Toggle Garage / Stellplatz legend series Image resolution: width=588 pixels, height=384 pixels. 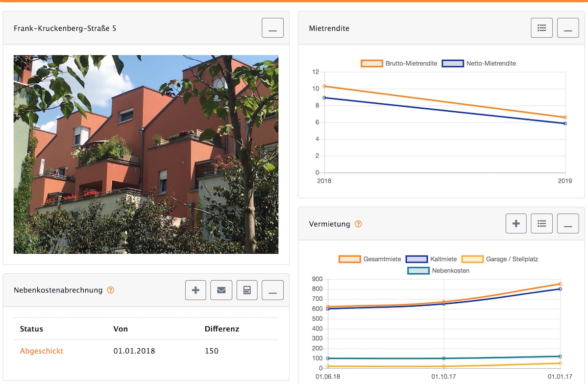500,259
